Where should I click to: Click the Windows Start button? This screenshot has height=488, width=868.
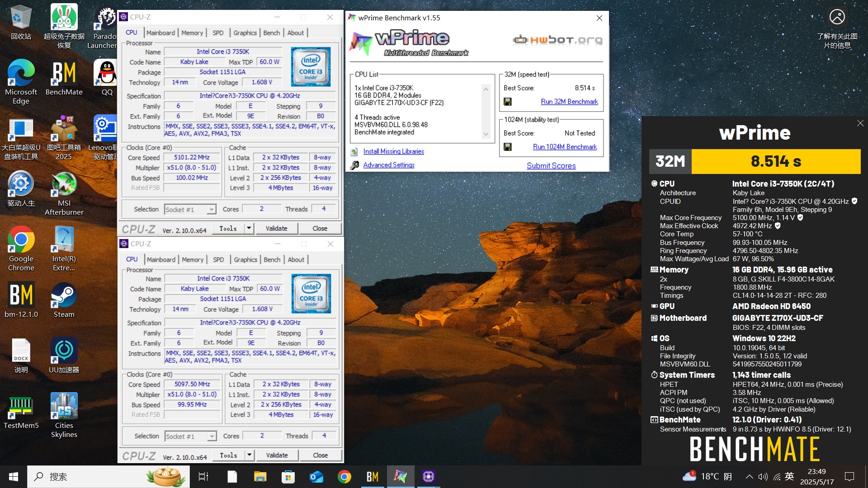pos(14,476)
